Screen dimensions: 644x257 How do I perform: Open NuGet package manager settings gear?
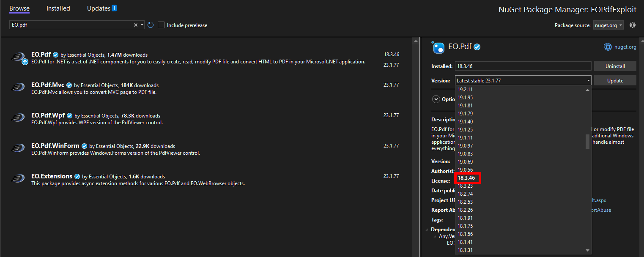[x=633, y=25]
